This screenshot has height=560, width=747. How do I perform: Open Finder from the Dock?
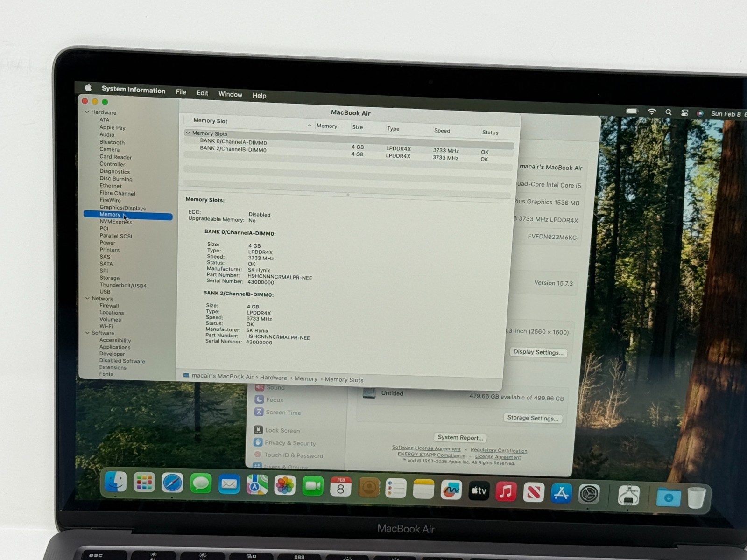click(115, 482)
